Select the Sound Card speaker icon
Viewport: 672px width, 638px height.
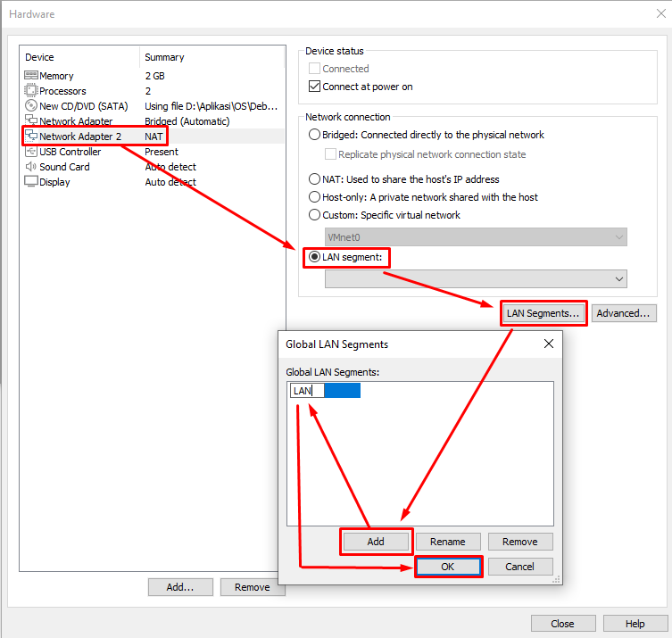coord(31,167)
